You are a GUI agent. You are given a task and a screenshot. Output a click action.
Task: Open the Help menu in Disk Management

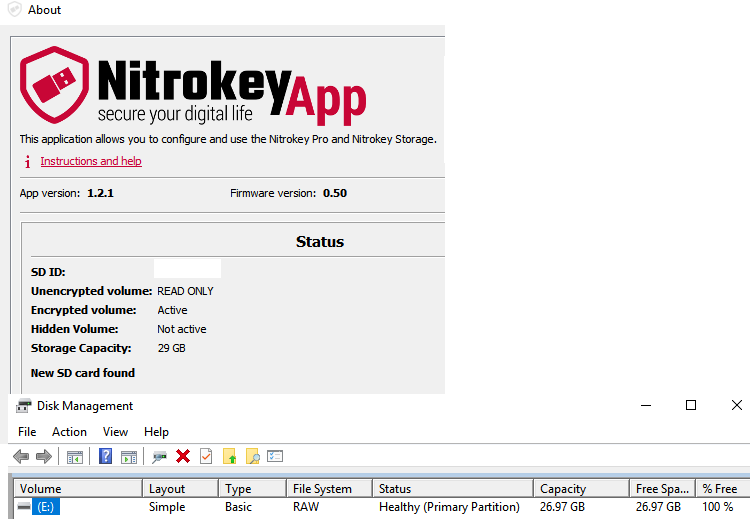click(157, 432)
